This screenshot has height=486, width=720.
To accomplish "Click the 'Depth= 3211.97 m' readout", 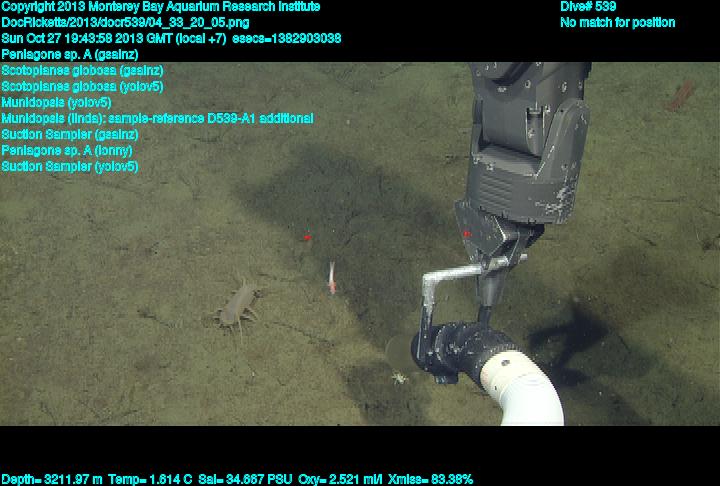I will [52, 480].
